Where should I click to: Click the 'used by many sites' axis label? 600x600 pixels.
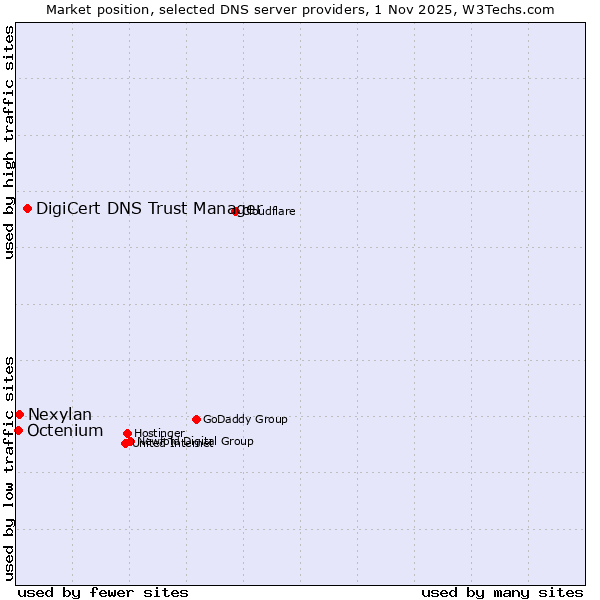(502, 593)
